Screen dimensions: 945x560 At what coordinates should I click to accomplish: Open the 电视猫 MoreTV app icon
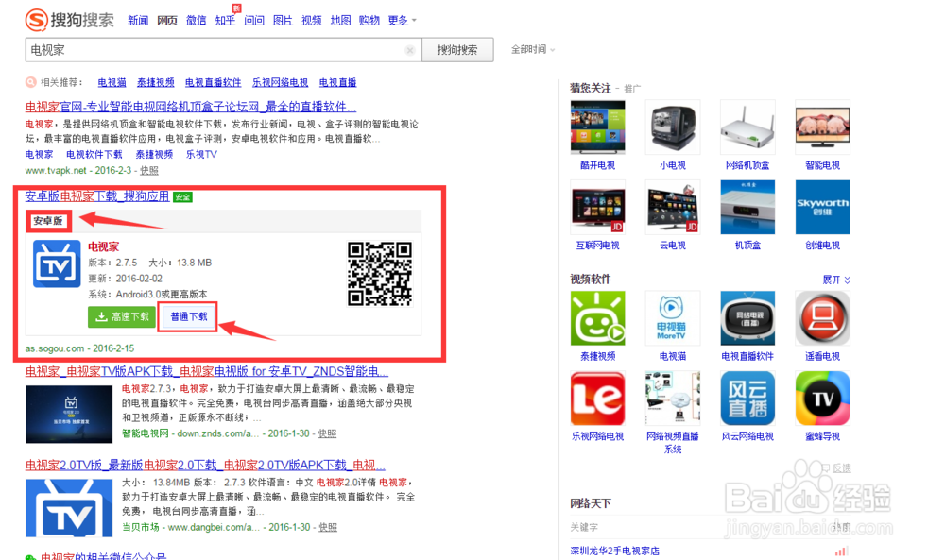(x=673, y=318)
